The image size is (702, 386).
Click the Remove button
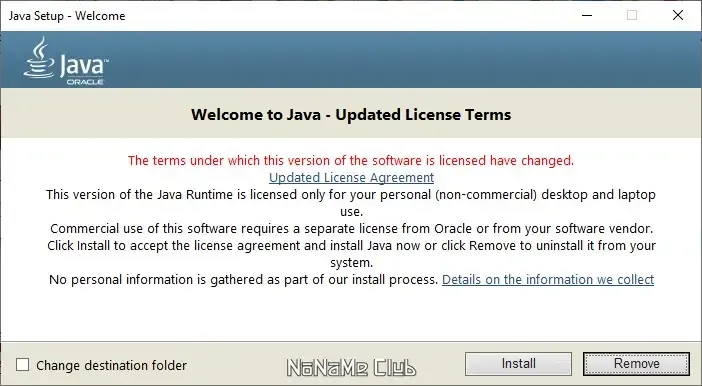pos(636,364)
